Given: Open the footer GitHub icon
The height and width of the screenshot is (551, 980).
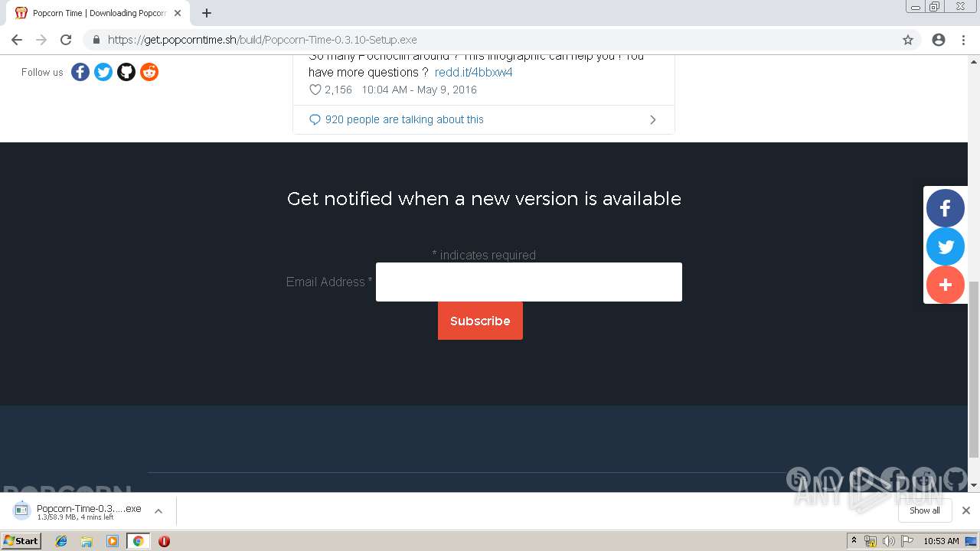Looking at the screenshot, I should [955, 480].
